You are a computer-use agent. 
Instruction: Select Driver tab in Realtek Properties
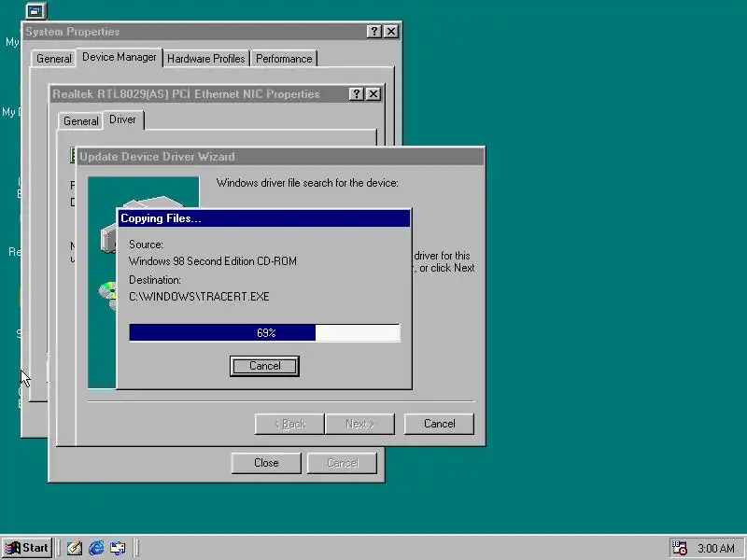[123, 119]
